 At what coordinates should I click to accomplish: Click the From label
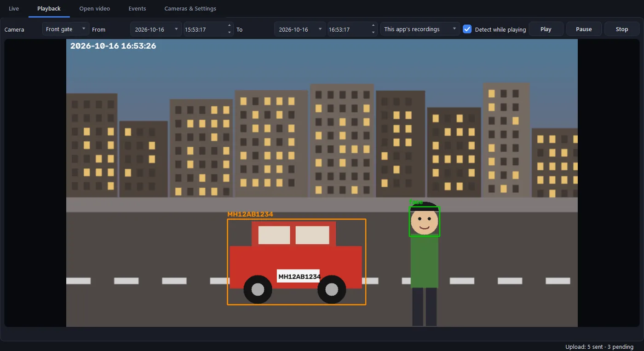(x=98, y=29)
